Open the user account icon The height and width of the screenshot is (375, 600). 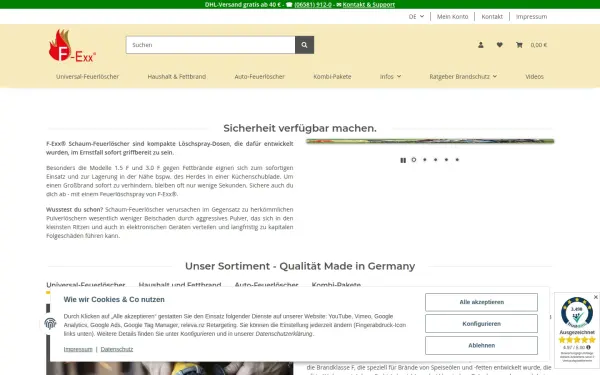[x=481, y=45]
